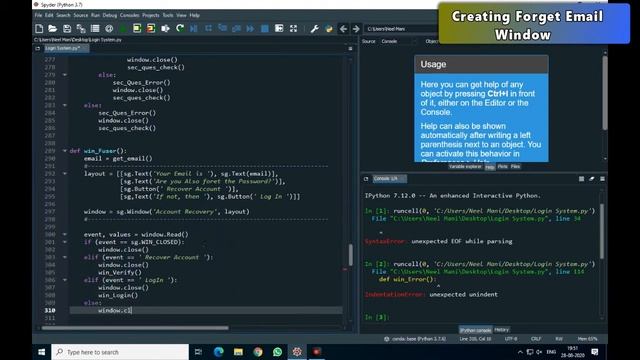Open the Consoles menu

tap(129, 15)
